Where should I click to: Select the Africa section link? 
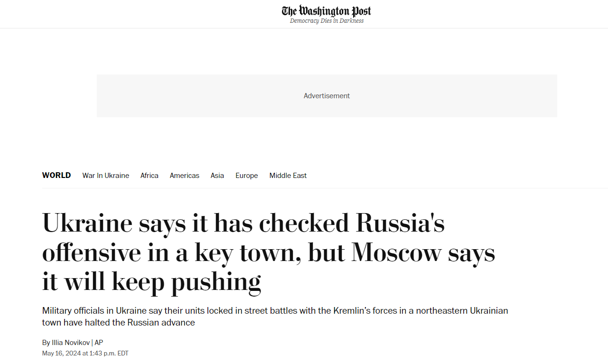[149, 176]
